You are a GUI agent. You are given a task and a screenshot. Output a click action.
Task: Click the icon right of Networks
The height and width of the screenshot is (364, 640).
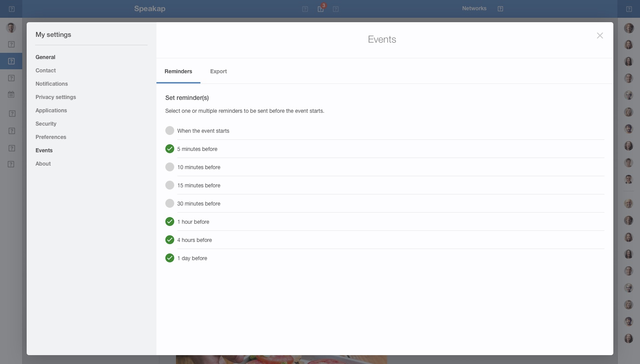click(500, 9)
